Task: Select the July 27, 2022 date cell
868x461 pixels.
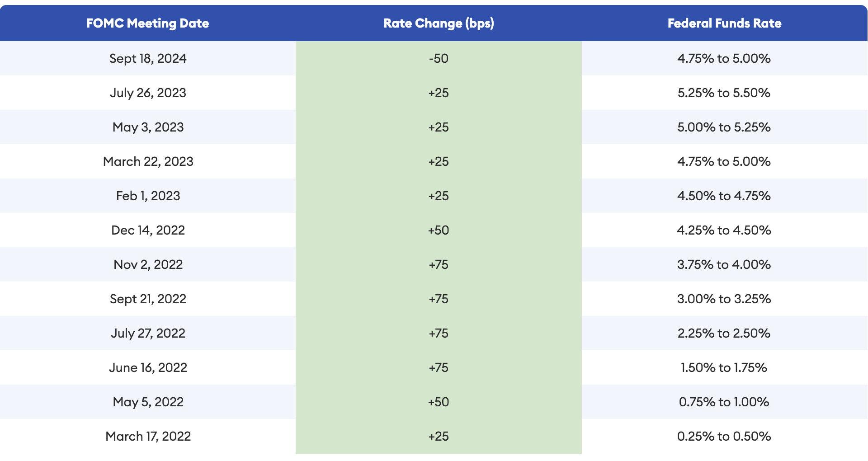Action: click(148, 333)
